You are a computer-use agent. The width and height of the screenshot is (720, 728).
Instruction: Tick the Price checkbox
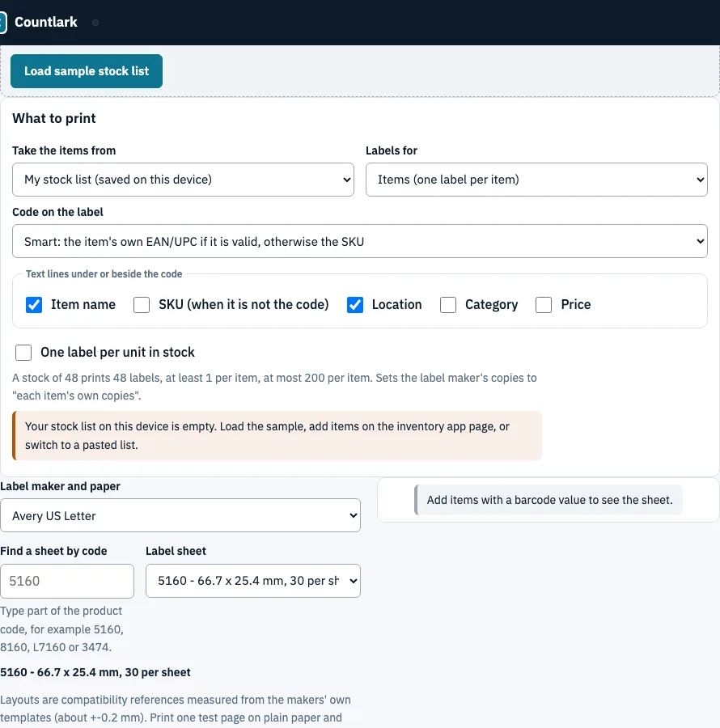544,305
